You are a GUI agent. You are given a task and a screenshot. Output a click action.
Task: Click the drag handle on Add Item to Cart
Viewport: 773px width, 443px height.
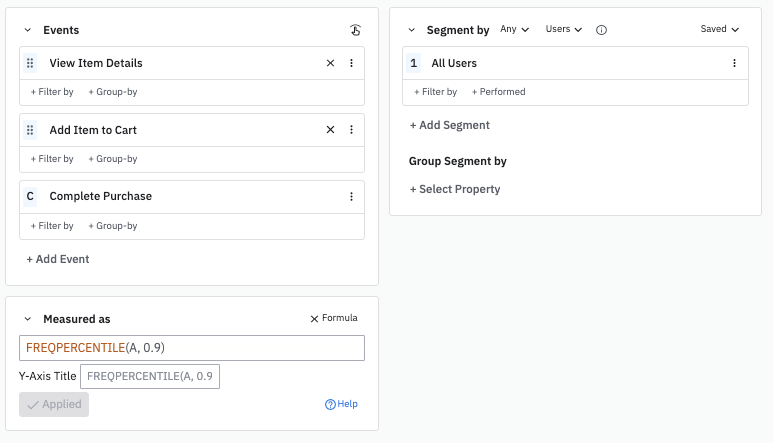(30, 130)
